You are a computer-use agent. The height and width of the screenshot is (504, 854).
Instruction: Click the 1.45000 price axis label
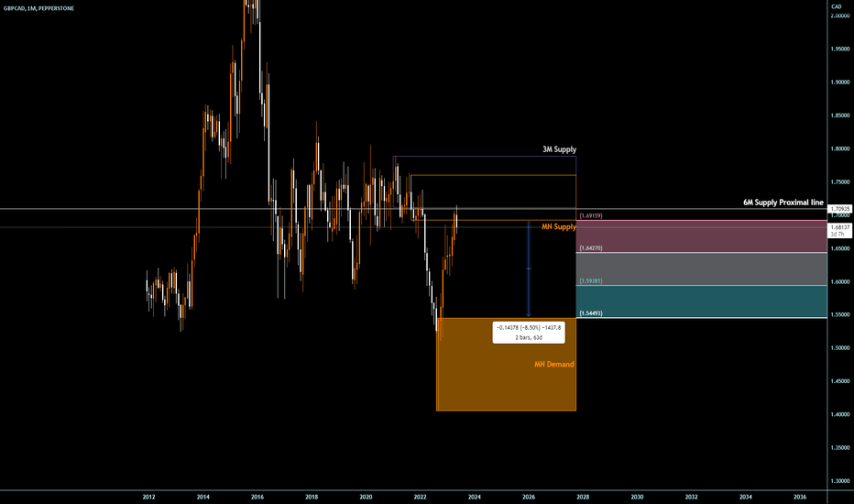point(840,381)
